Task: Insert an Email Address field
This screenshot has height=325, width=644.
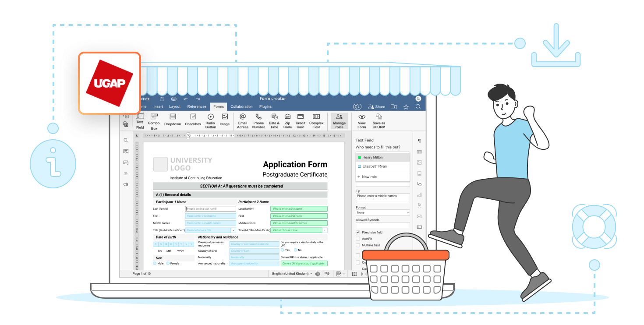Action: click(x=243, y=121)
